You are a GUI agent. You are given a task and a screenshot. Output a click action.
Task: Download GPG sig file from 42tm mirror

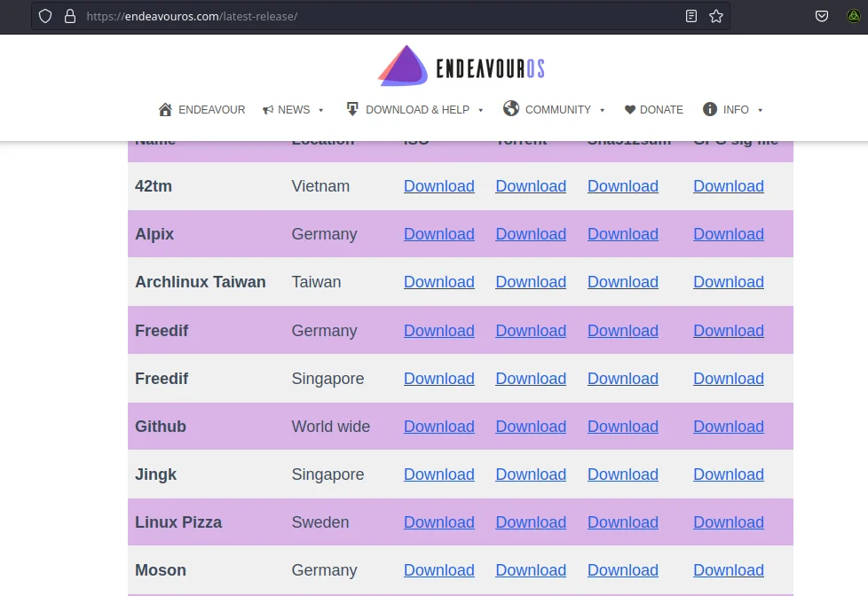[x=729, y=186]
